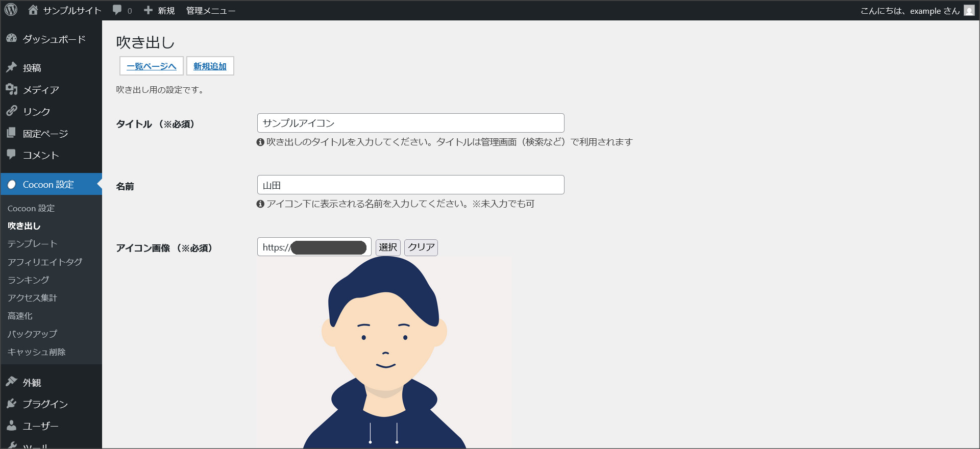Click the 新規追加 button
Viewport: 980px width, 449px height.
pyautogui.click(x=210, y=66)
